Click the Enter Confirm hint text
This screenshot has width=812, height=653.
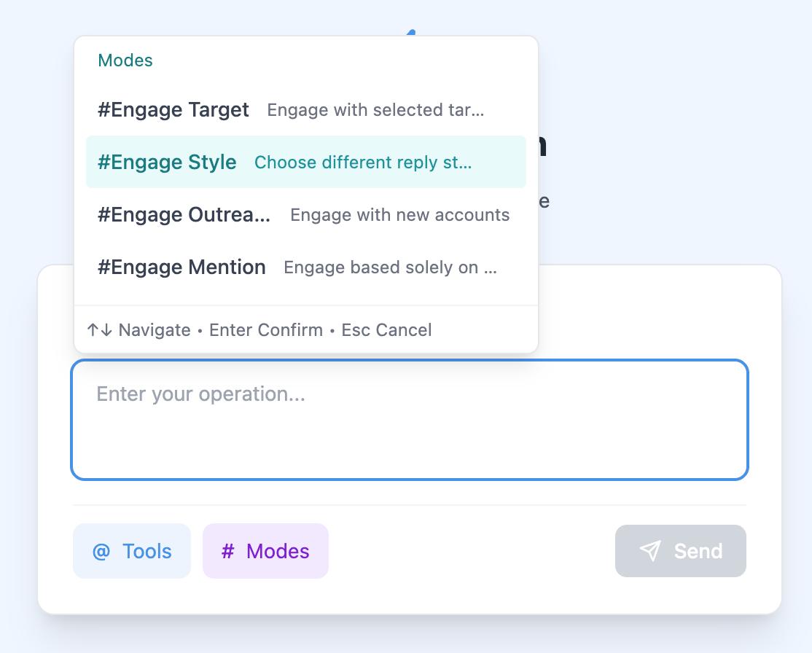pyautogui.click(x=266, y=329)
